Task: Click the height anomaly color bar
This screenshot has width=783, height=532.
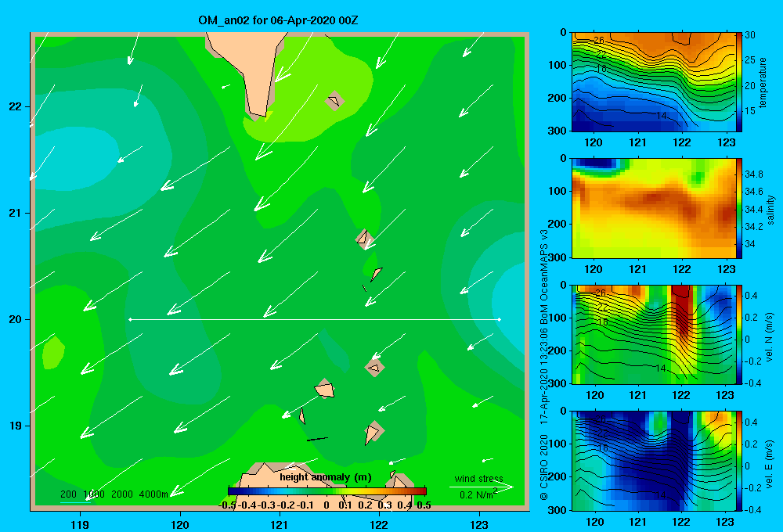Action: pyautogui.click(x=327, y=491)
